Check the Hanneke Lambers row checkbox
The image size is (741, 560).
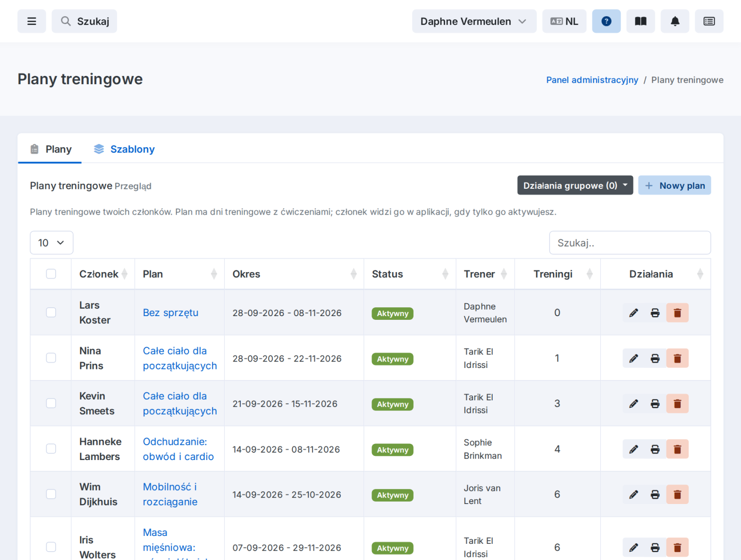click(x=51, y=448)
